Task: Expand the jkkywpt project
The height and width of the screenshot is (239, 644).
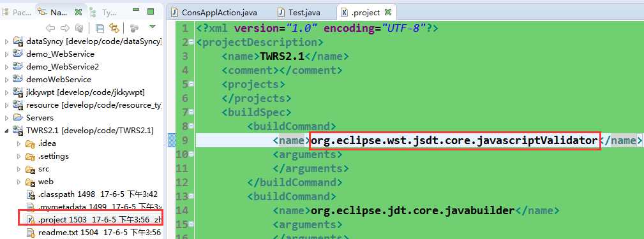Action: point(6,92)
